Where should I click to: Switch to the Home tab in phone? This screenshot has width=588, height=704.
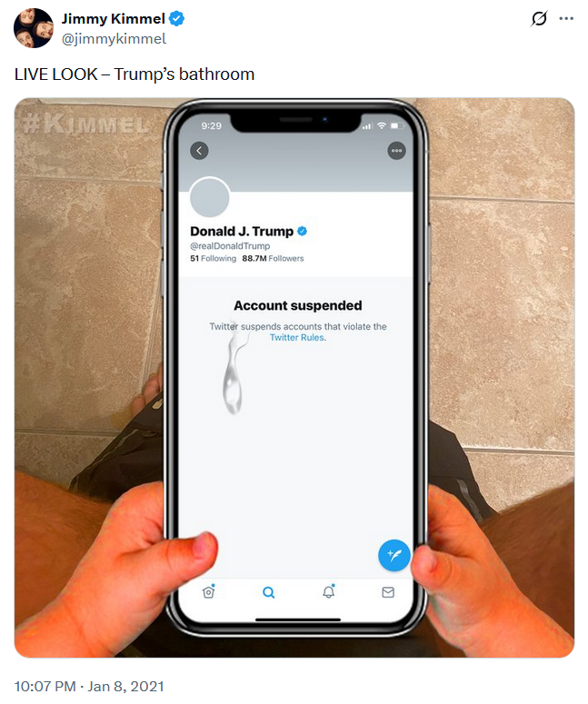pos(209,591)
